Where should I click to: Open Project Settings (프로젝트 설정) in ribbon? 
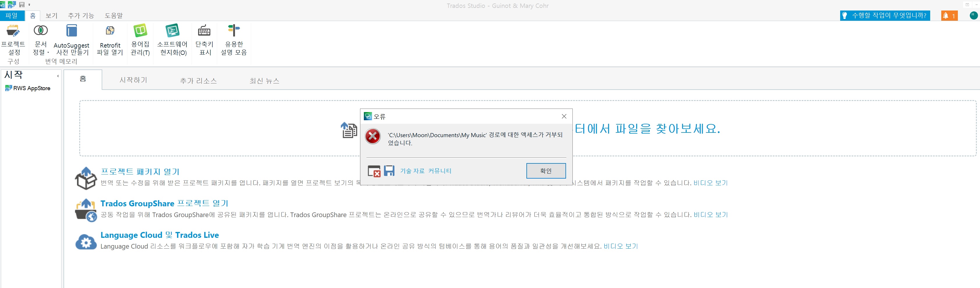tap(13, 40)
